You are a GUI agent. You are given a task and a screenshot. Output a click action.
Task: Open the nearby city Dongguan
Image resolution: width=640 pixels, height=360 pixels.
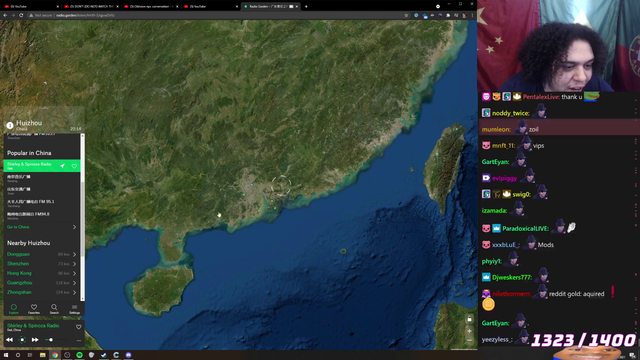[x=18, y=254]
